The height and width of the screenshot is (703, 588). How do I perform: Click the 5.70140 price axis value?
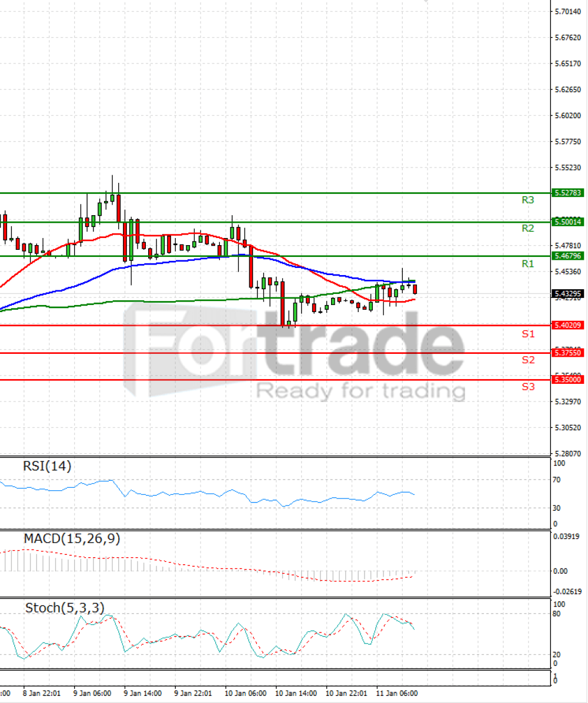point(568,12)
